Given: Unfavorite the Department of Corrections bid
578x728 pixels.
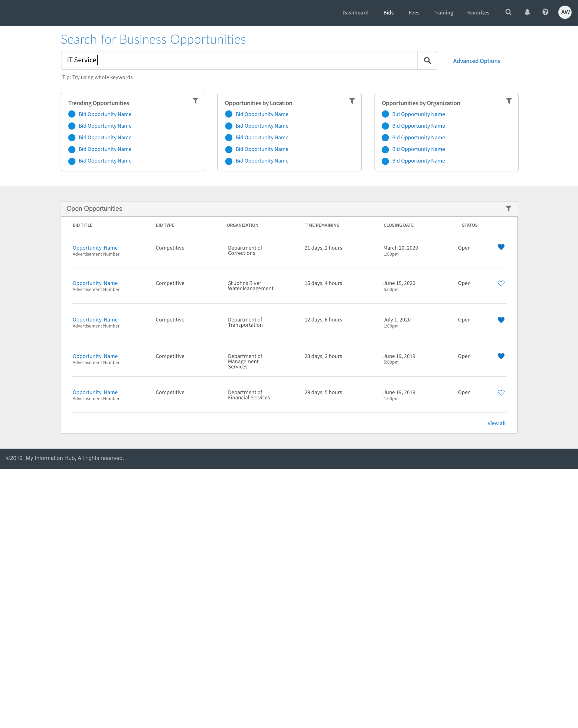Looking at the screenshot, I should point(501,247).
